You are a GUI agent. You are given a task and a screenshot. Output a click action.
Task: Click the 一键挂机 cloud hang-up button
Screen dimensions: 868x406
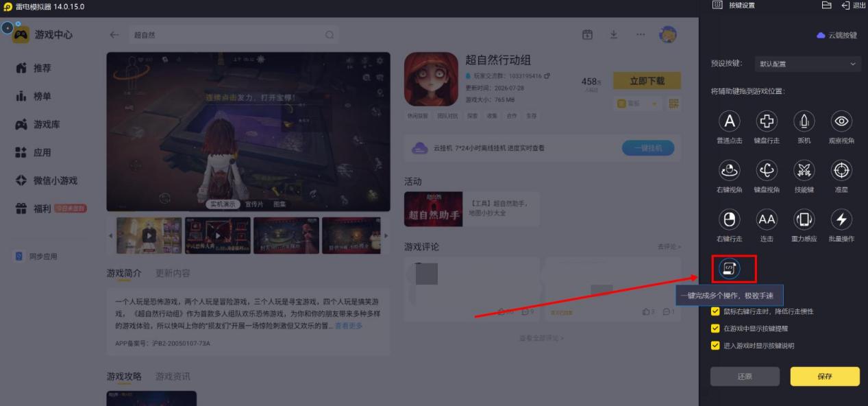click(647, 148)
